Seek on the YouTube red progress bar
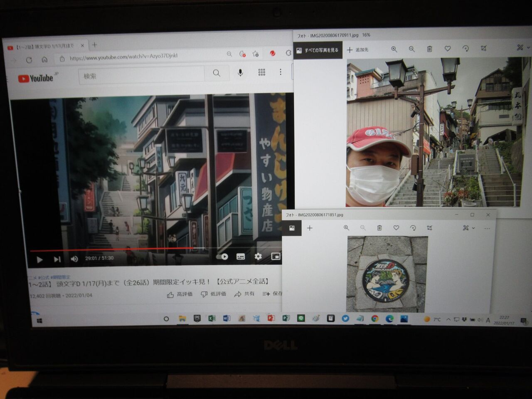This screenshot has width=532, height=399. click(112, 250)
